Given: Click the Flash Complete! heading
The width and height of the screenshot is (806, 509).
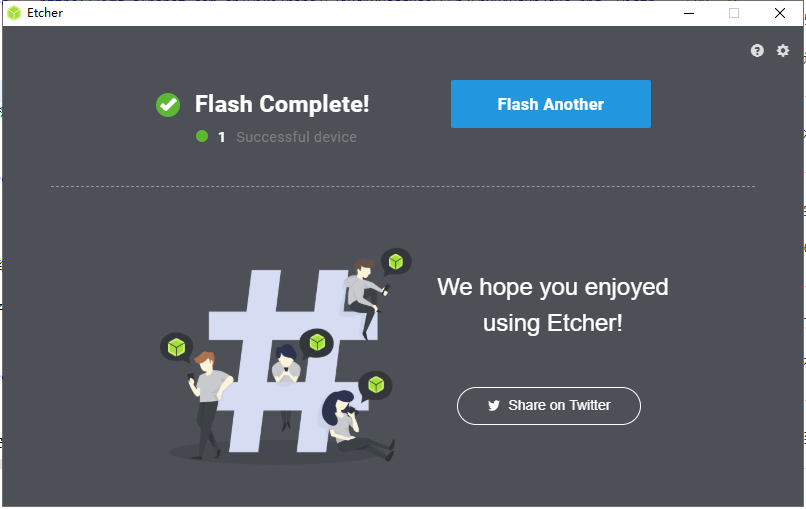Looking at the screenshot, I should pos(282,104).
